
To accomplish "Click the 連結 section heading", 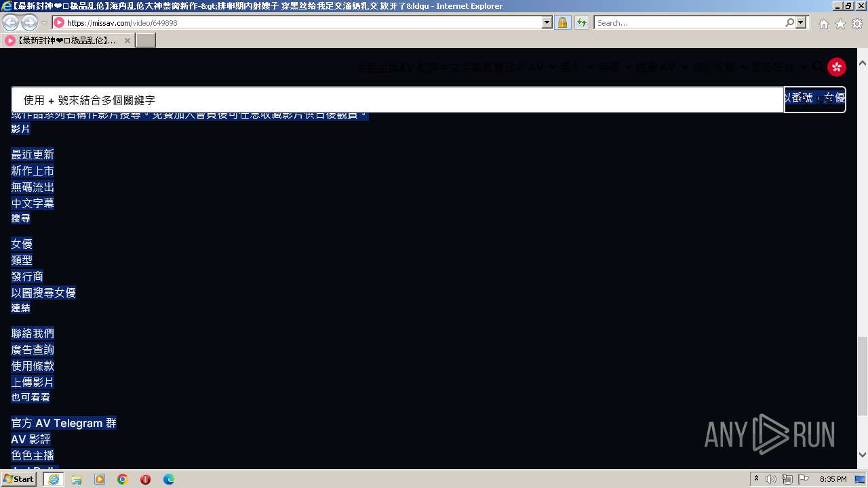I will tap(20, 308).
